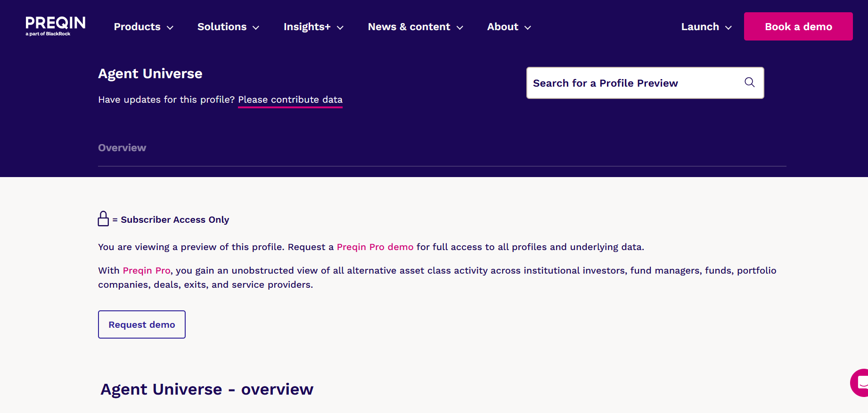The image size is (868, 413).
Task: Click the Subscriber Access Only text
Action: (175, 219)
